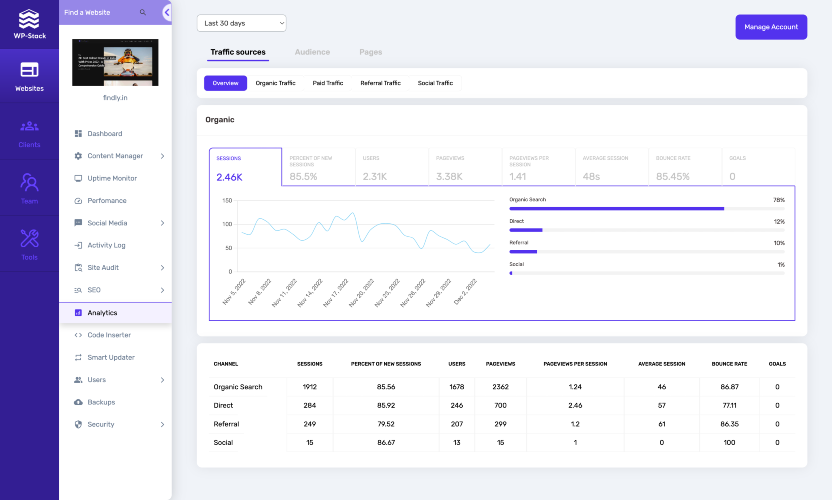Expand the Site Audit submenu chevron

162,268
